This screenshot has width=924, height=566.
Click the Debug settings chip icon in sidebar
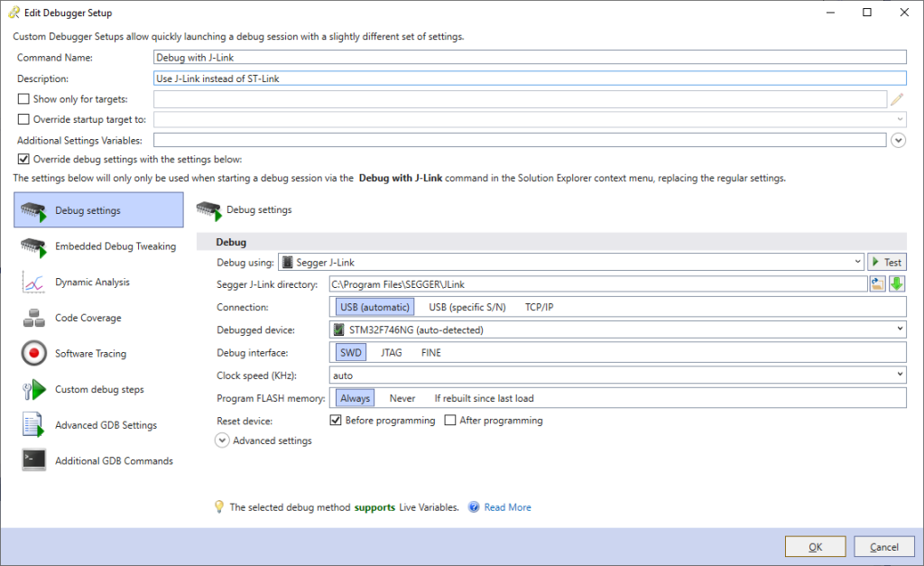click(x=33, y=211)
